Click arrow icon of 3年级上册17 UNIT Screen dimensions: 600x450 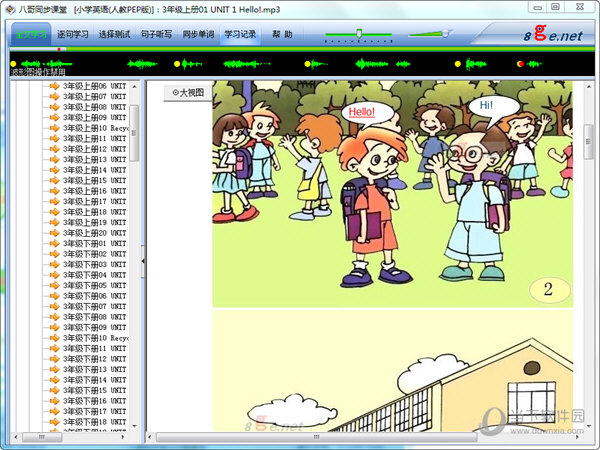(x=54, y=201)
